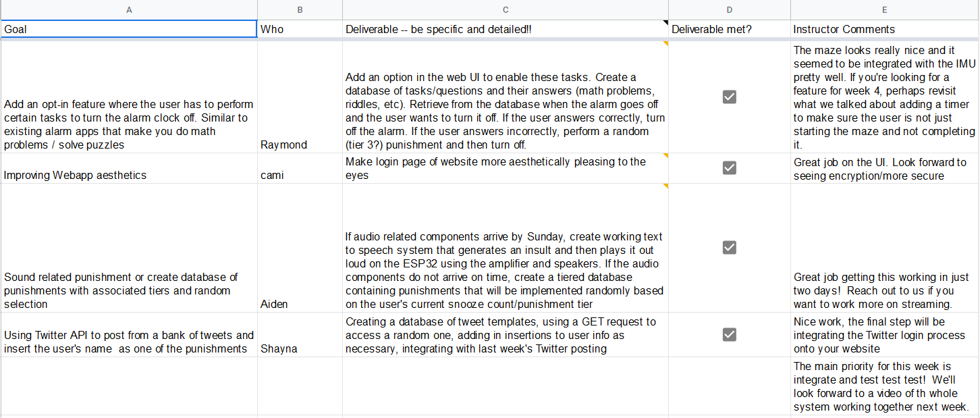980x418 pixels.
Task: Select the 'working in just two days' comment
Action: [885, 248]
